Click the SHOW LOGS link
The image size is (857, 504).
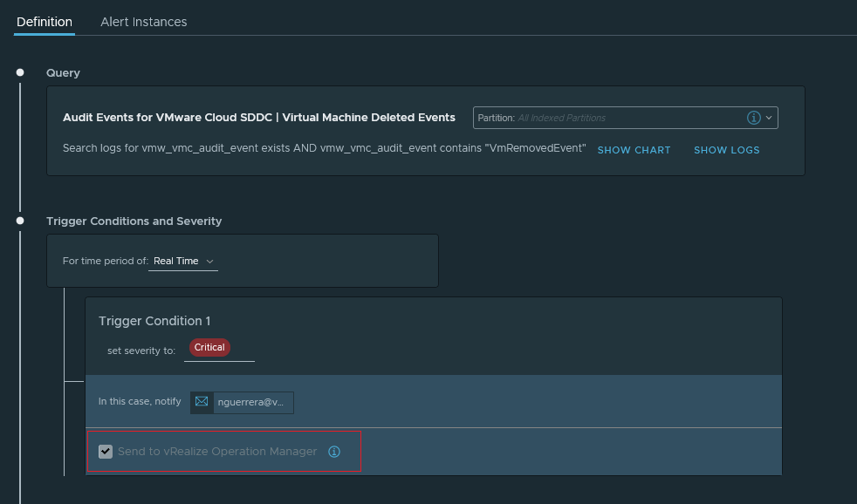726,150
